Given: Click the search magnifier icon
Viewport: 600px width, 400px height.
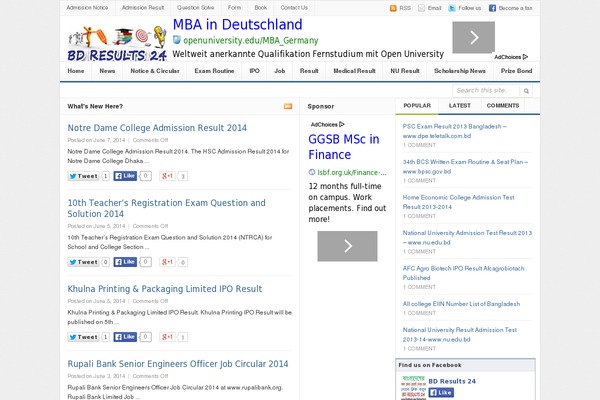Looking at the screenshot, I should 526,91.
